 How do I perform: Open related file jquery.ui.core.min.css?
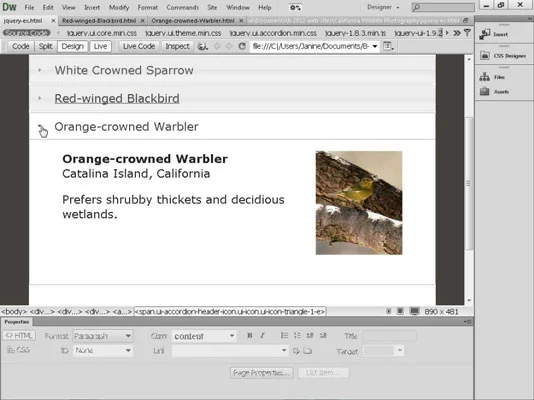[102, 33]
